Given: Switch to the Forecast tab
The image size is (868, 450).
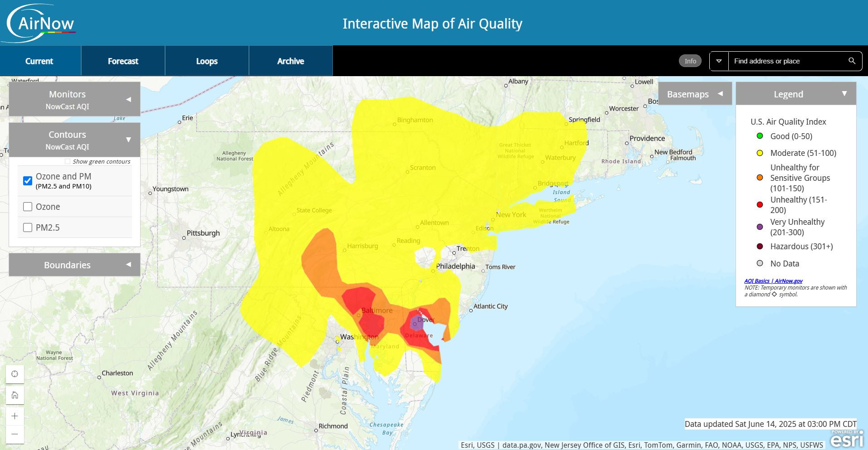Looking at the screenshot, I should click(123, 61).
